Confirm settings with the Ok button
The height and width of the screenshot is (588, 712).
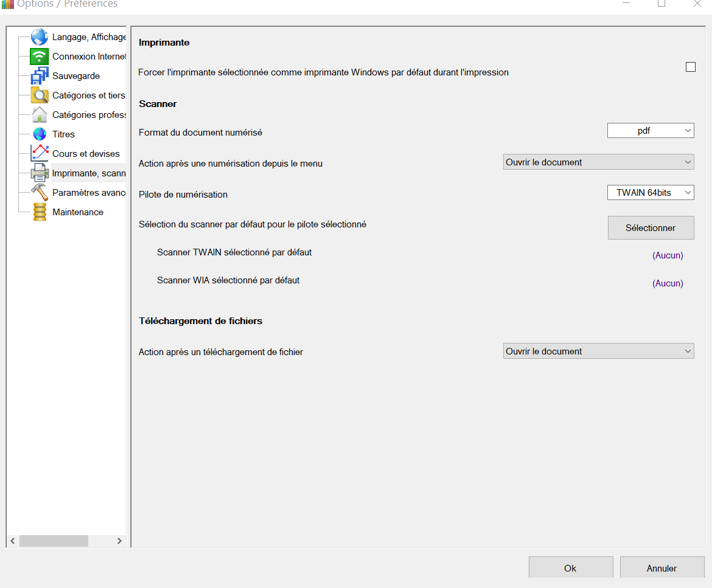[570, 568]
